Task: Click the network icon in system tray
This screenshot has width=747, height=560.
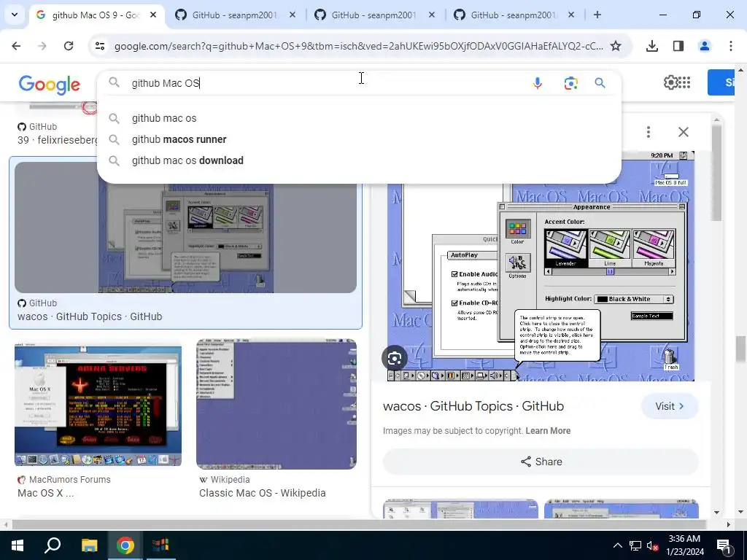Action: (635, 545)
